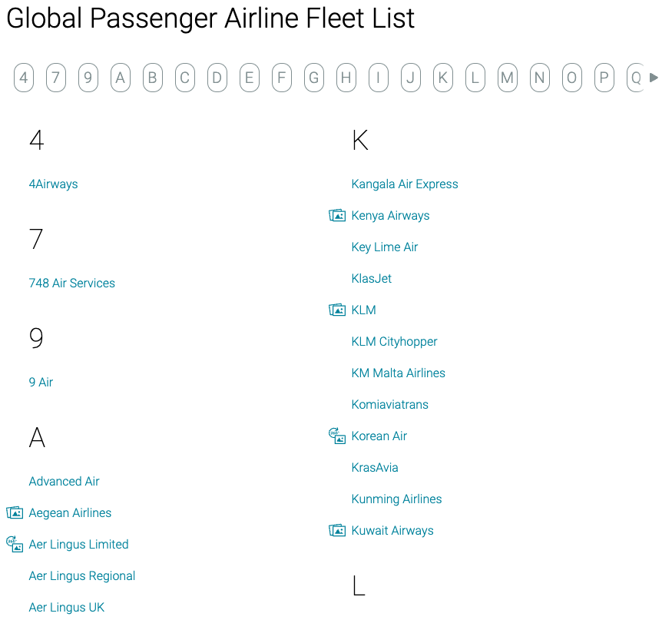Visit the Kangala Air Express page
The width and height of the screenshot is (672, 620).
(x=405, y=184)
